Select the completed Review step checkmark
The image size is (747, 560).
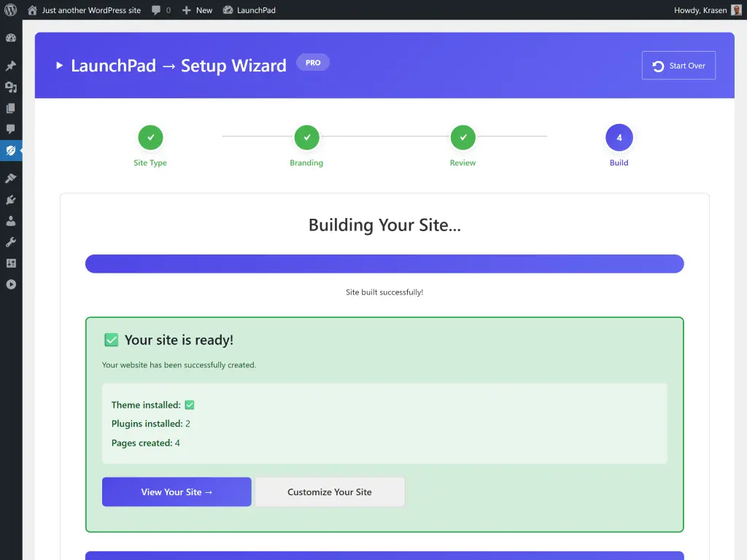(x=462, y=137)
